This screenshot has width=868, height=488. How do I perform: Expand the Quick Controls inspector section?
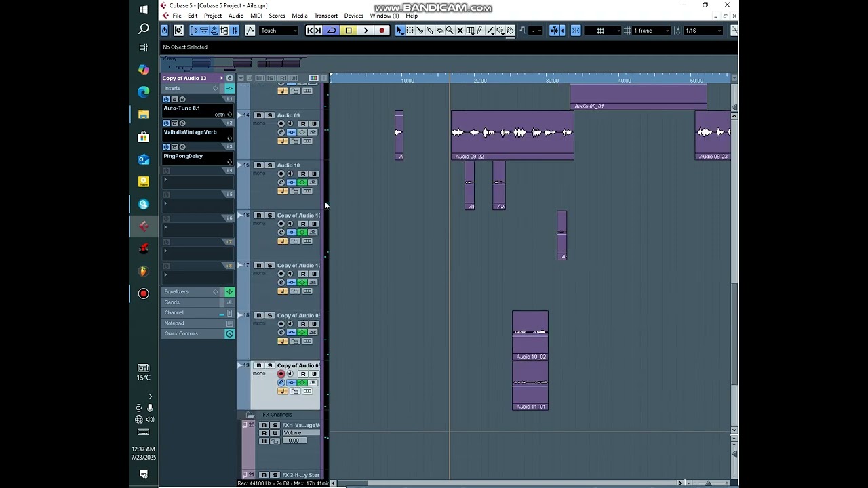point(197,334)
